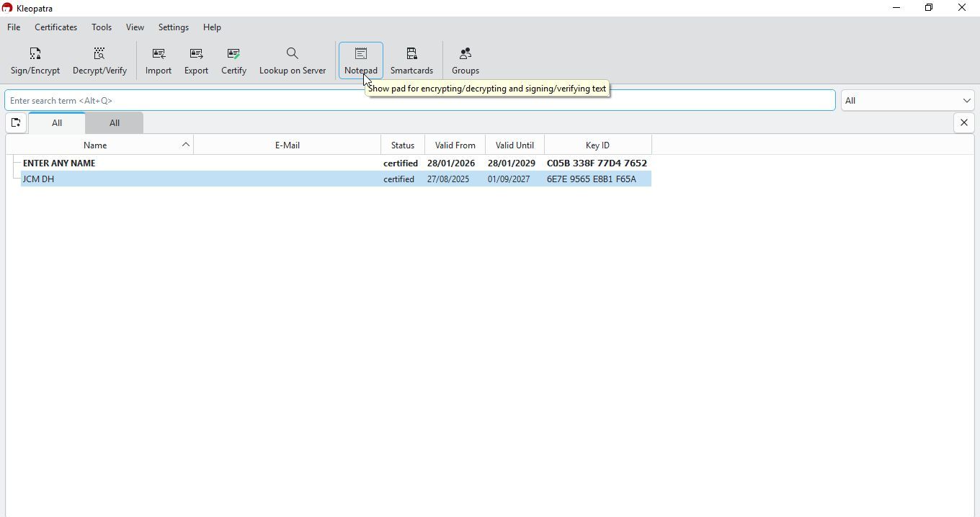Screen dimensions: 980x517
Task: Switch to the first All tab
Action: (x=57, y=123)
